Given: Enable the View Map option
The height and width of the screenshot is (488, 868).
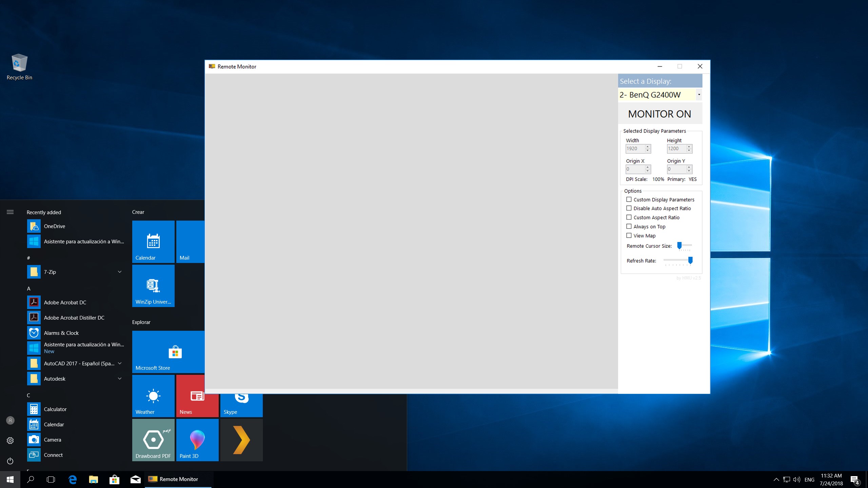Looking at the screenshot, I should (x=629, y=235).
